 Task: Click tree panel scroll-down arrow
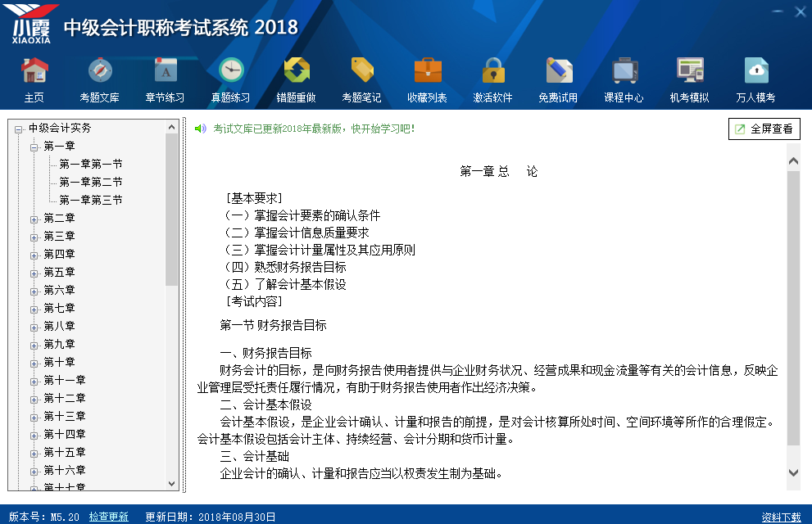[x=172, y=484]
